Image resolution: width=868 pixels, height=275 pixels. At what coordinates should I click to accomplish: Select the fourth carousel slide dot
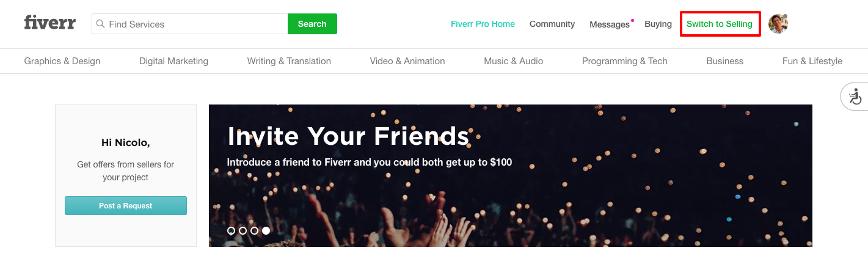point(266,231)
